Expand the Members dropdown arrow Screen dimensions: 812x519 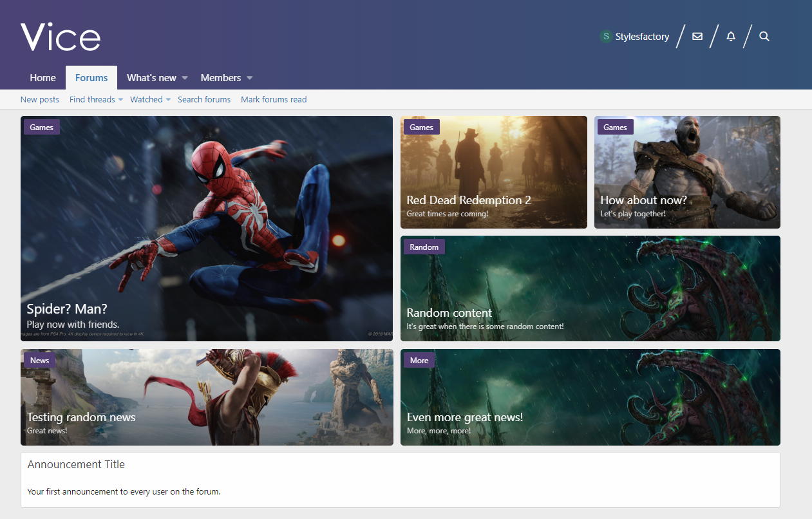tap(250, 78)
